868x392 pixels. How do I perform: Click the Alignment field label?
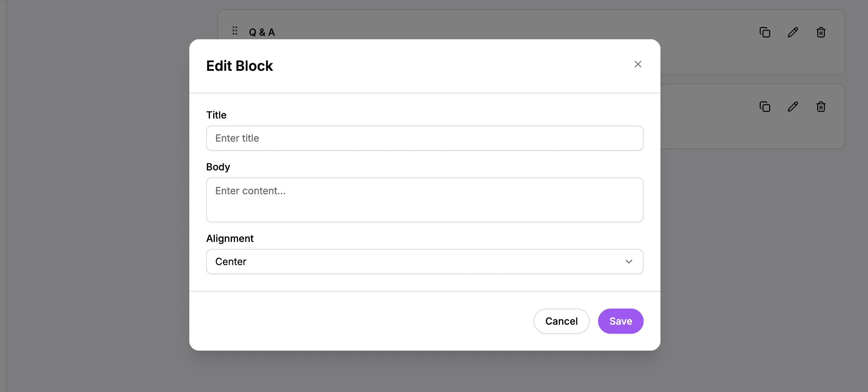click(x=230, y=238)
